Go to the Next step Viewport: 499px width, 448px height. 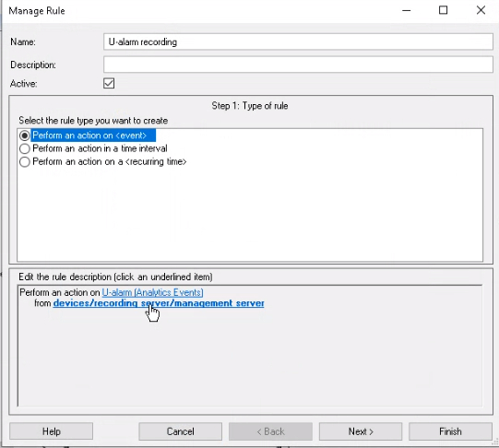coord(361,431)
